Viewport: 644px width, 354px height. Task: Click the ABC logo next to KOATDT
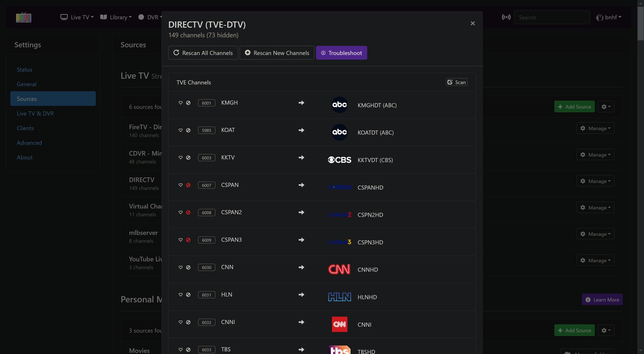tap(339, 132)
